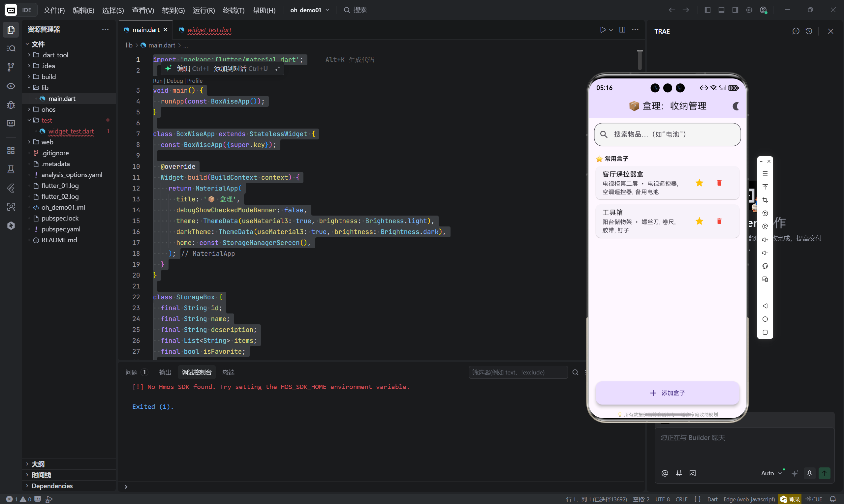Open the Search view in activity bar
The height and width of the screenshot is (504, 844).
tap(11, 48)
